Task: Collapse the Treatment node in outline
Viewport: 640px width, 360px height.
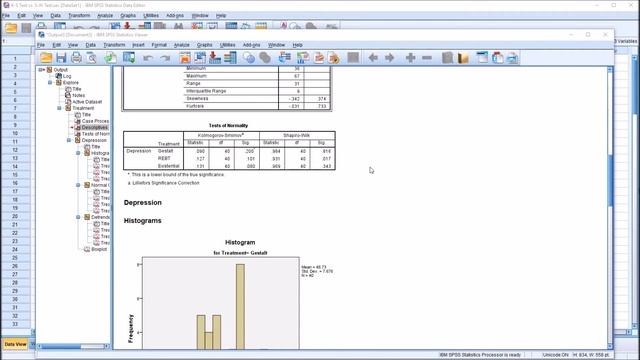Action: (60, 108)
